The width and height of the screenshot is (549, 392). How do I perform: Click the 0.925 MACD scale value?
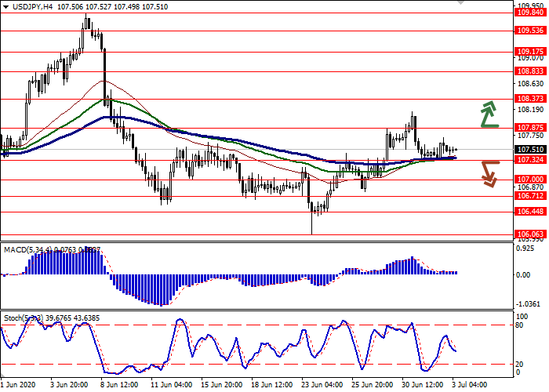point(525,249)
